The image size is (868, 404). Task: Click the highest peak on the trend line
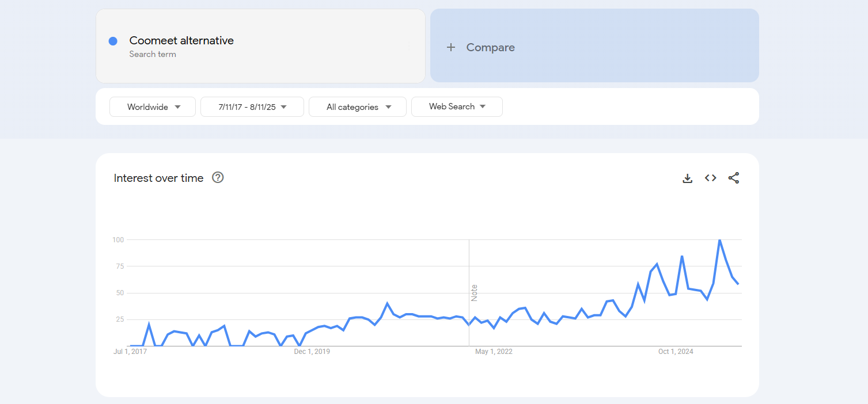point(719,240)
